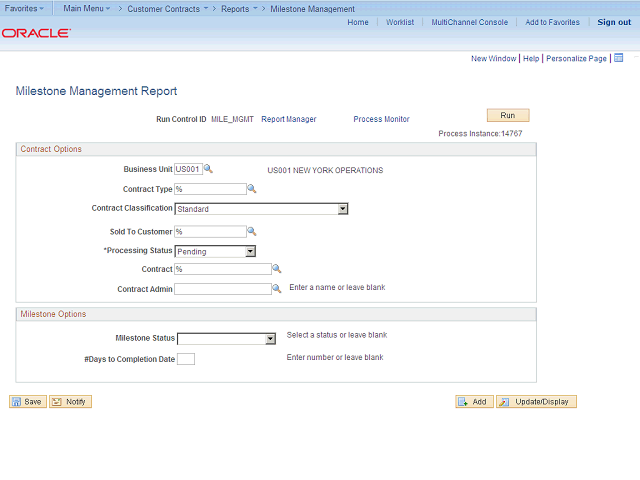Open Report Manager link
Screen dimensions: 640x480
(x=289, y=119)
